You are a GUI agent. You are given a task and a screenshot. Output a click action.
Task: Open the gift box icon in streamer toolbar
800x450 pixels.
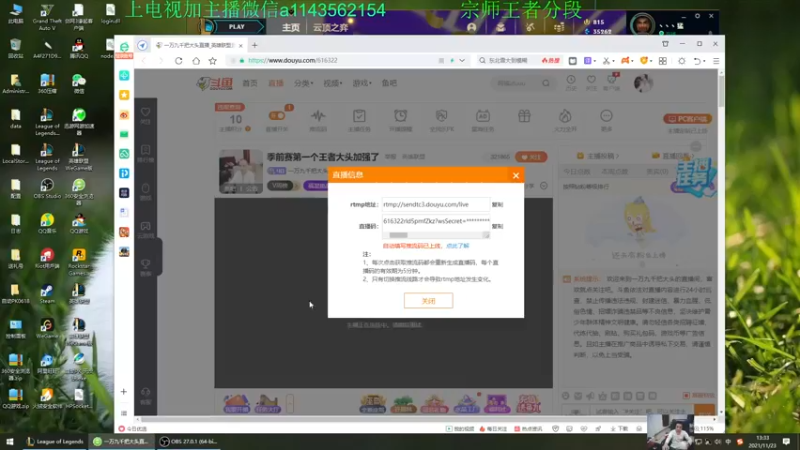(x=524, y=116)
